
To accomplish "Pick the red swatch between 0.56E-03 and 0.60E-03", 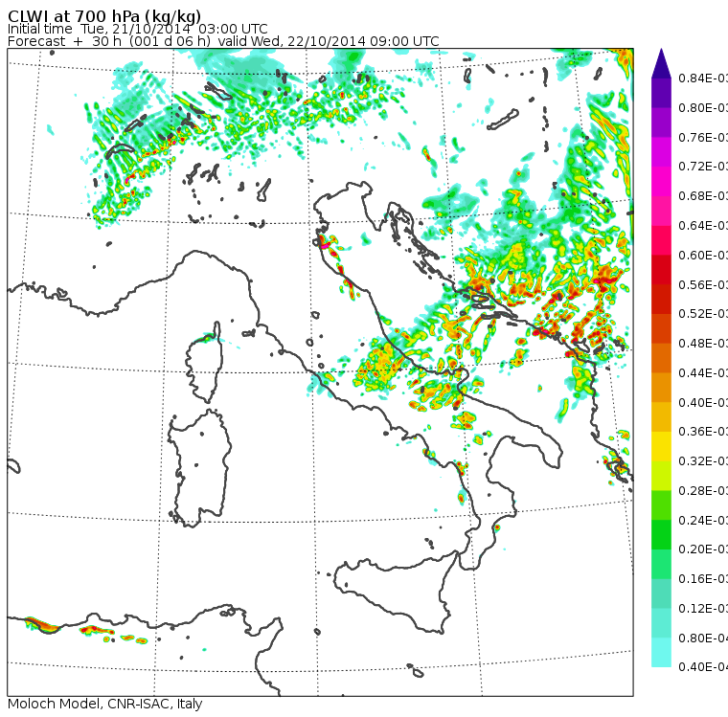I will pos(661,270).
